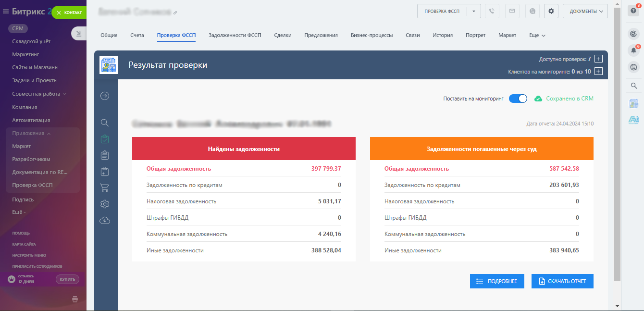Click the envelope email icon in header
Screen dimensions: 644x311
point(511,11)
